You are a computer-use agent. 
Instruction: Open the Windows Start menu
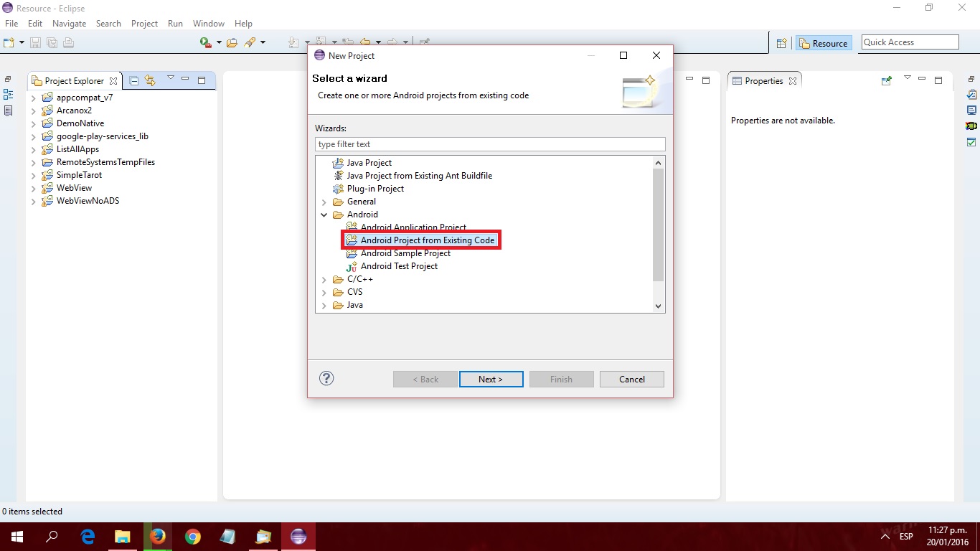pos(17,537)
